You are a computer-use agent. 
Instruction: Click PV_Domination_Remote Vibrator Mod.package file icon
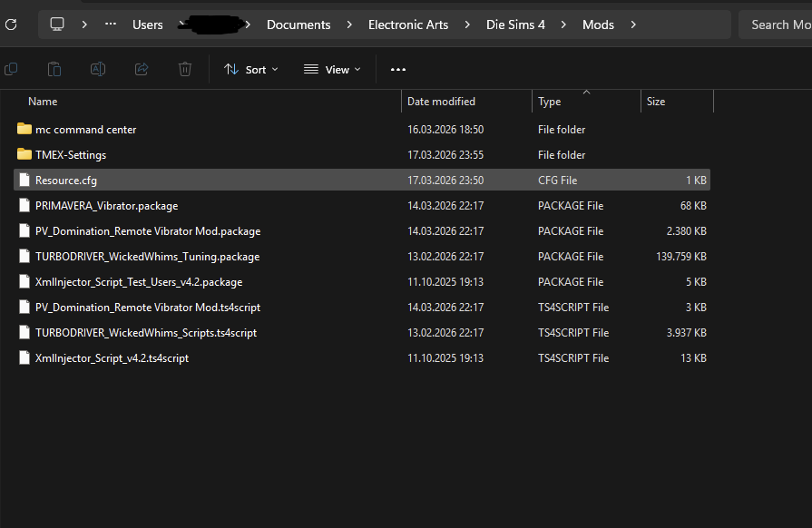tap(24, 230)
